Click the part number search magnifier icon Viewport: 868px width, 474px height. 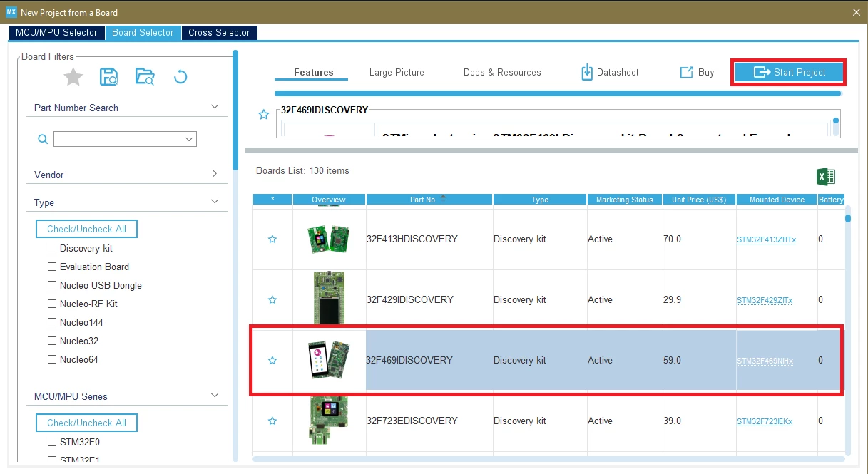point(43,139)
